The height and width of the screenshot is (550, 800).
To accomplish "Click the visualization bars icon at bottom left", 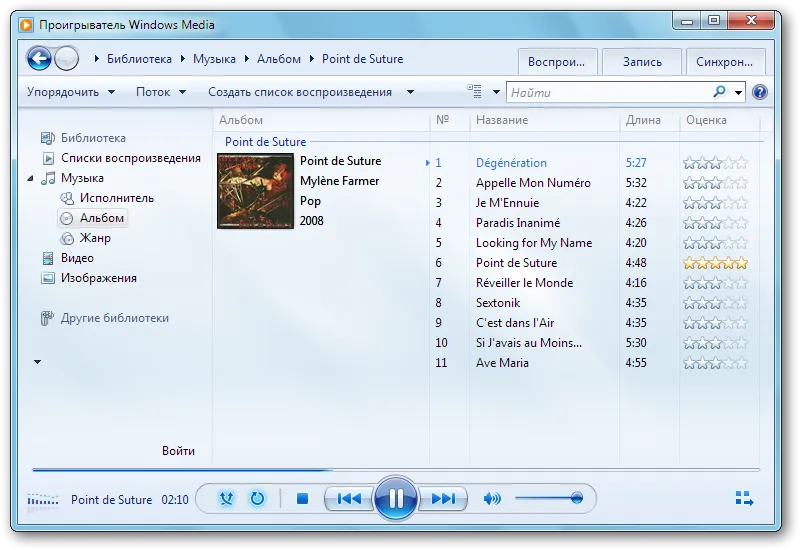I will coord(43,499).
